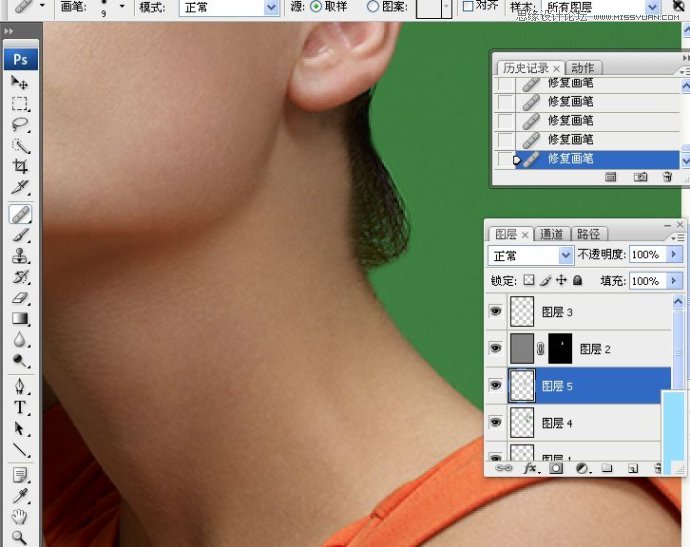Screen dimensions: 690x547
Task: Select the Healing Brush tool
Action: 20,214
